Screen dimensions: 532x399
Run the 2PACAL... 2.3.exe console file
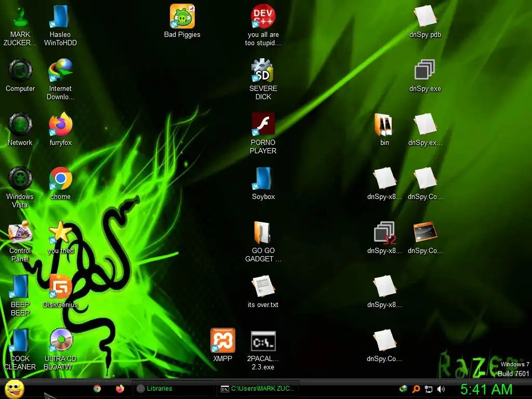(263, 350)
